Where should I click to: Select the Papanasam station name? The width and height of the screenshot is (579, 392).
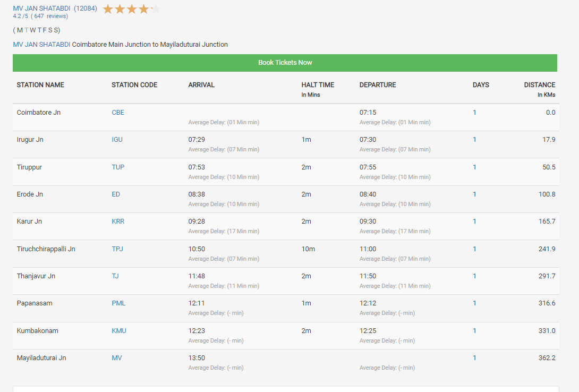point(35,303)
